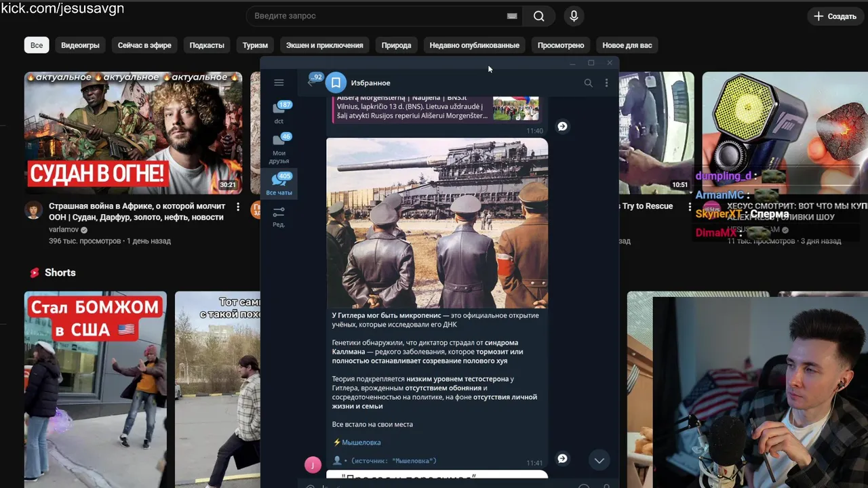Open Telegram chat three-dot menu
This screenshot has width=868, height=488.
[x=606, y=83]
